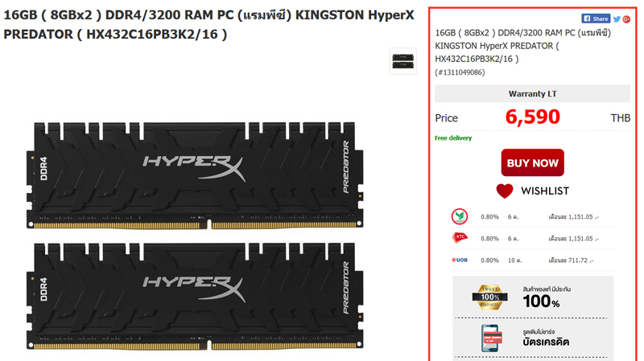Click the Warranty LT bar
The height and width of the screenshot is (361, 644).
pyautogui.click(x=532, y=93)
